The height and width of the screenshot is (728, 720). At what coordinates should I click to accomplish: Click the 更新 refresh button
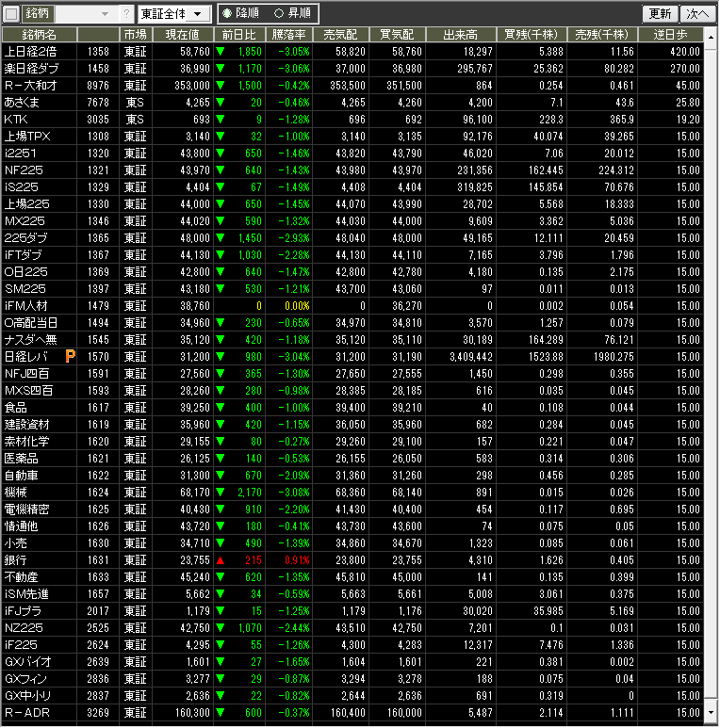660,13
